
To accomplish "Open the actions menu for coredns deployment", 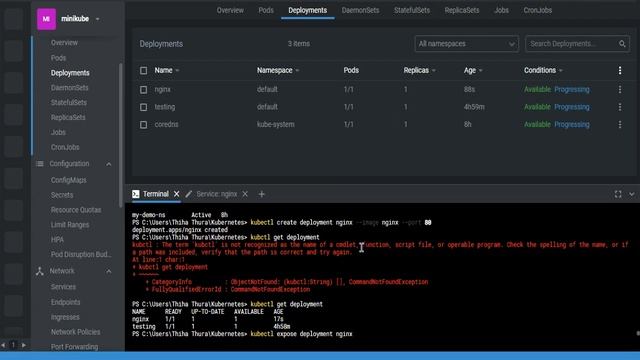I will pyautogui.click(x=620, y=124).
